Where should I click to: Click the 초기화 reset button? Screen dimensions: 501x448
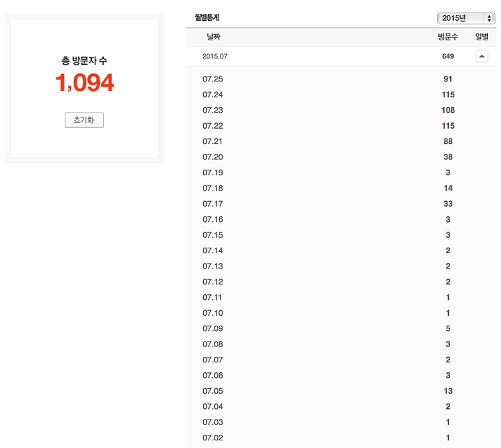point(84,120)
